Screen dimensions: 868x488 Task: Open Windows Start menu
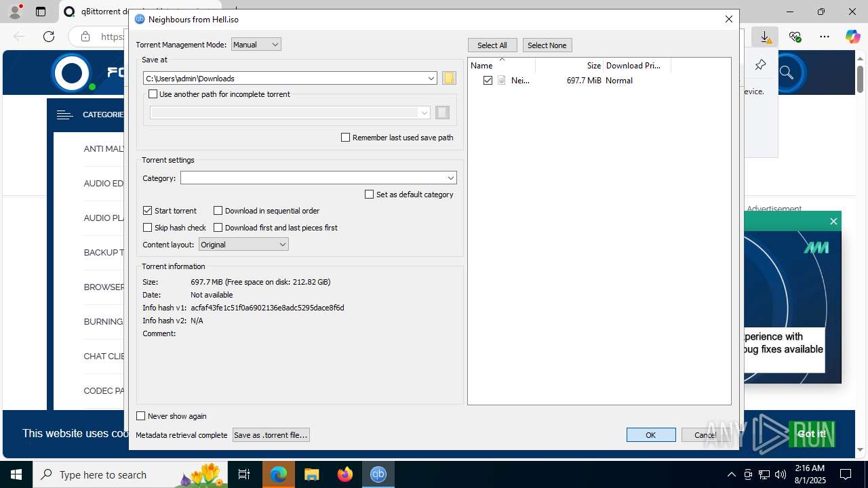pos(16,474)
